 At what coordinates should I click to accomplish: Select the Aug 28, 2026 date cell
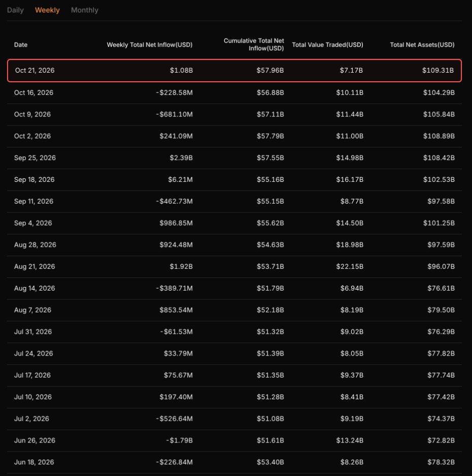pos(35,245)
